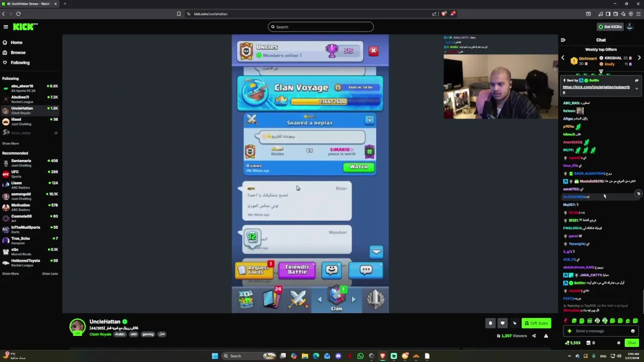Viewport: 644px width, 362px height.
Task: Watch the shared replay
Action: tap(359, 167)
